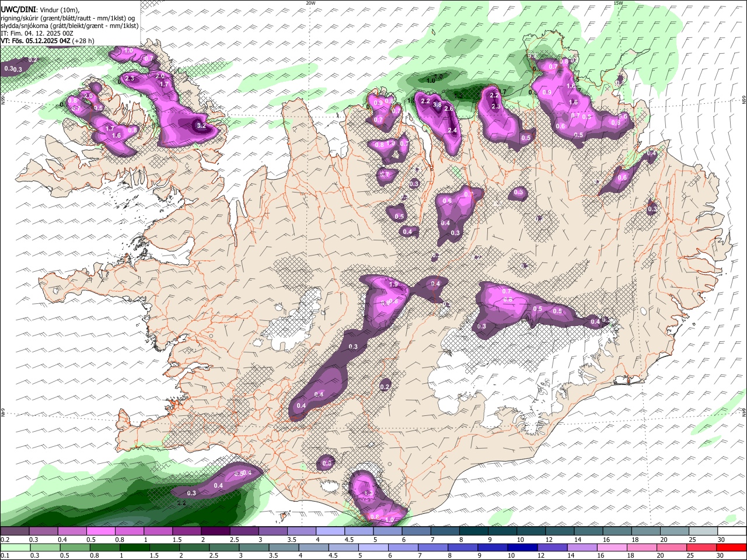Viewport: 747px width, 560px height.
Task: Click the '20W' longitude label on the top edge
Action: [x=310, y=3]
